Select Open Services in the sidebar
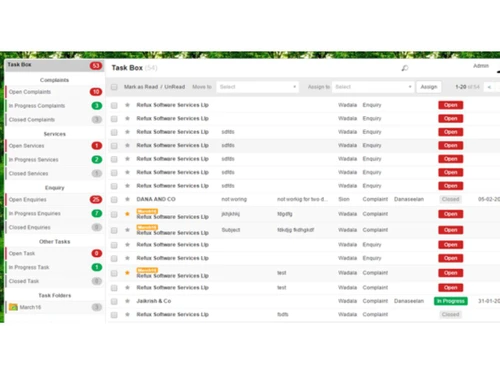Screen dimensions: 500x375 [54, 146]
